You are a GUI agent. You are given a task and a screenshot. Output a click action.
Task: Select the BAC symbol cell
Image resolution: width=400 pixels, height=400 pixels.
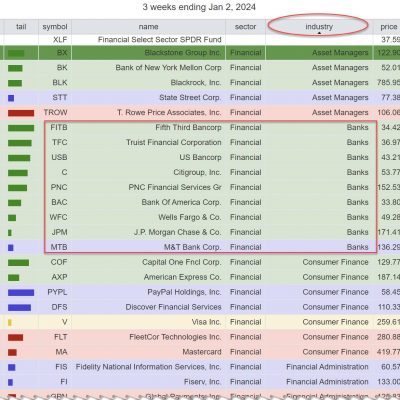point(59,202)
